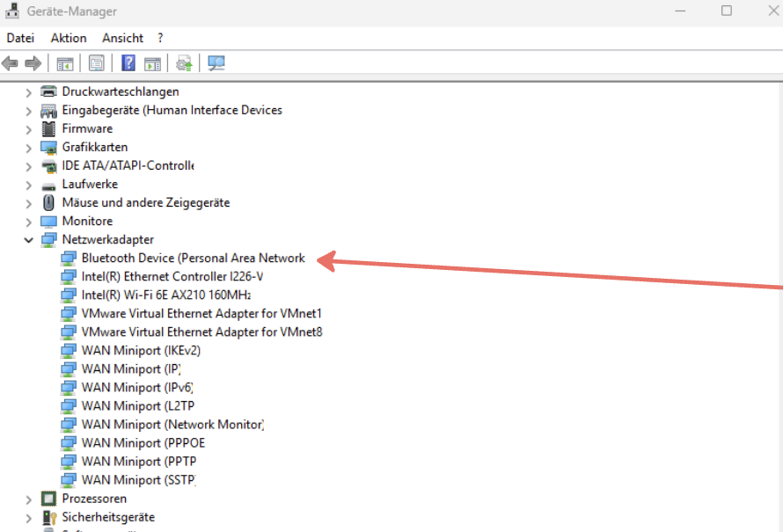Image resolution: width=783 pixels, height=532 pixels.
Task: Select WAN Miniport (L2TP)
Action: pos(138,405)
